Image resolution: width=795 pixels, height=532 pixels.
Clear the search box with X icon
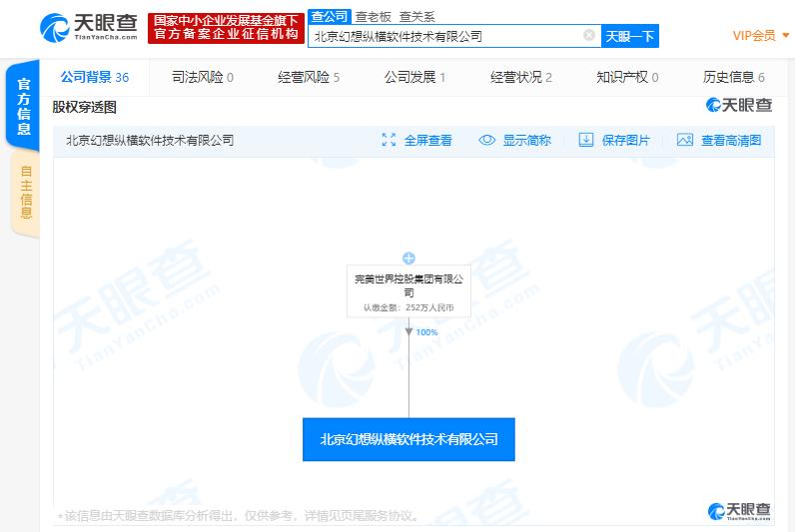coord(589,35)
